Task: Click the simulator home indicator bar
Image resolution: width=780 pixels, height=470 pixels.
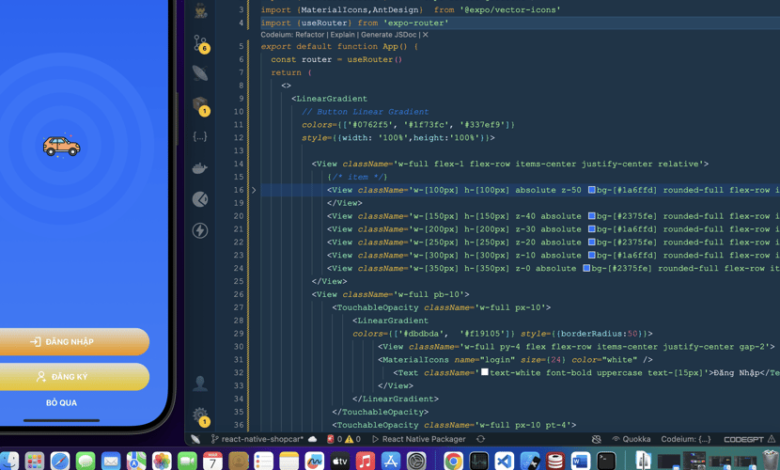Action: (62, 420)
